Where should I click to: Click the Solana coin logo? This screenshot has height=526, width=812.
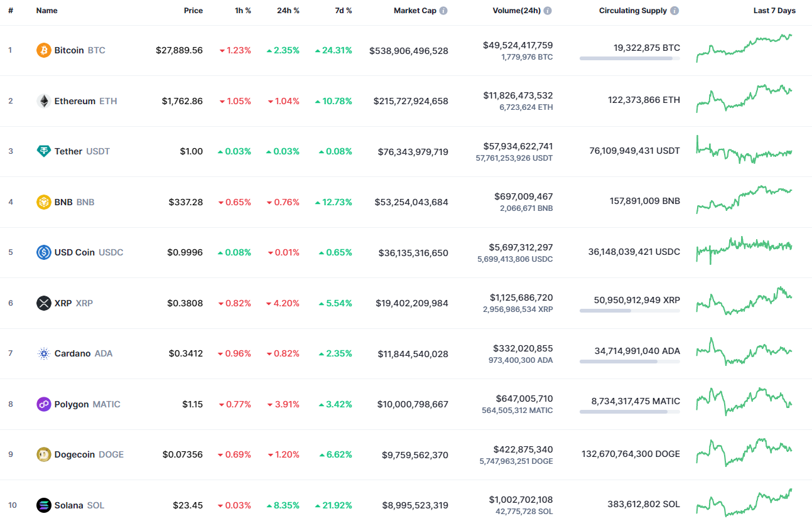[x=43, y=505]
